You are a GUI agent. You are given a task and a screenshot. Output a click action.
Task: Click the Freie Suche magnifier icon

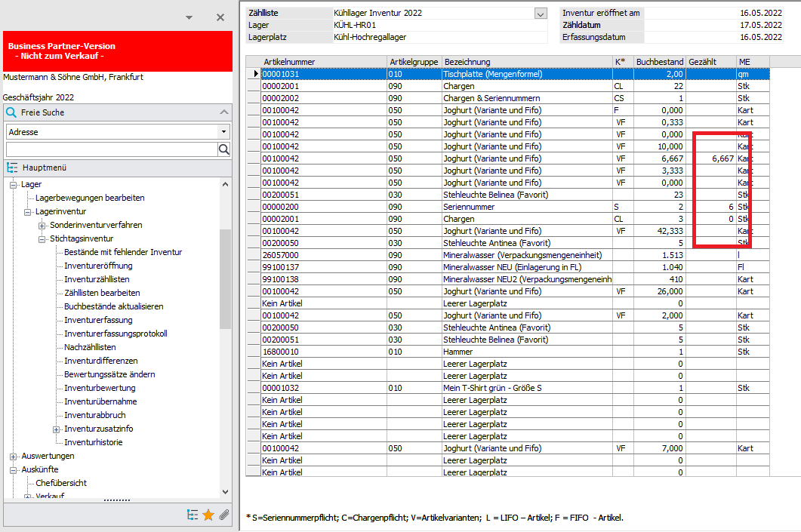coord(11,112)
